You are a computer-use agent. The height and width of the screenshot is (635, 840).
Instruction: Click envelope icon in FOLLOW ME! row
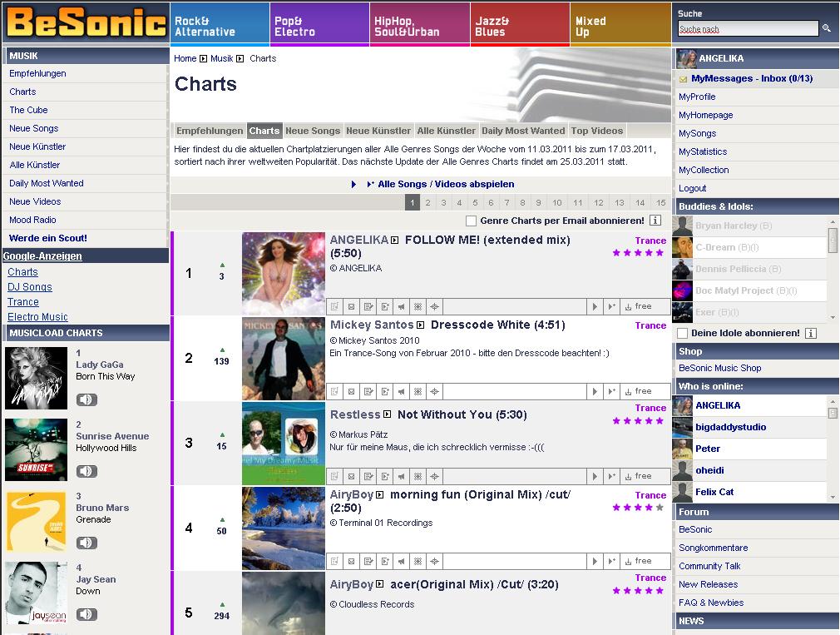tap(352, 306)
